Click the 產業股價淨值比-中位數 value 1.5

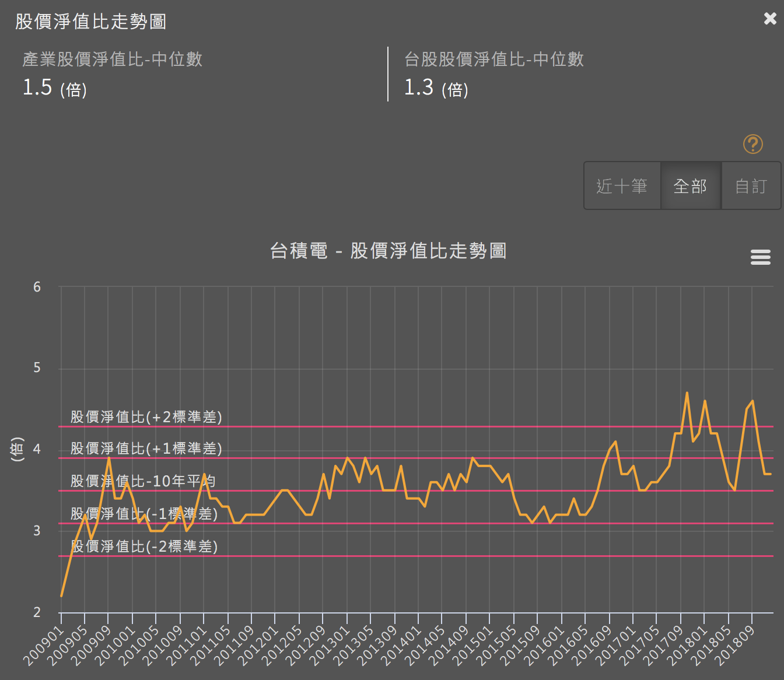(37, 87)
